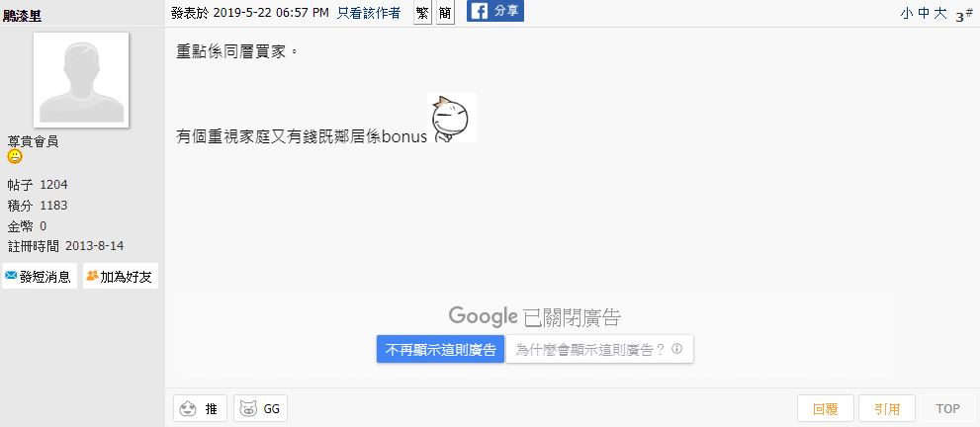This screenshot has height=427, width=980.
Task: Click the 推 smiley face icon
Action: [x=188, y=409]
